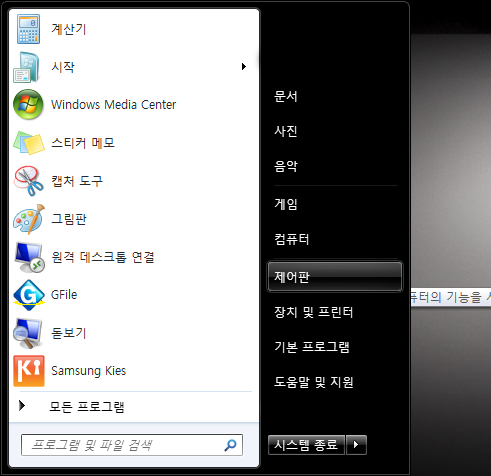Click the Samsung Kies label

[89, 371]
